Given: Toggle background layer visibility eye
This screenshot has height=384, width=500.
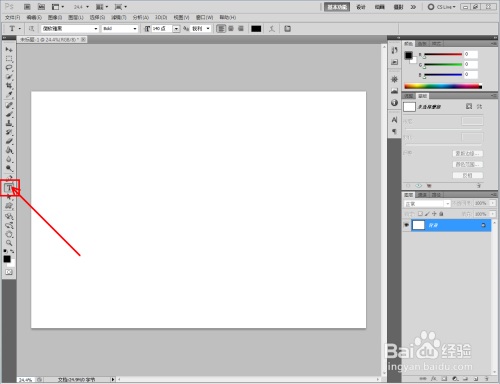Looking at the screenshot, I should [406, 225].
